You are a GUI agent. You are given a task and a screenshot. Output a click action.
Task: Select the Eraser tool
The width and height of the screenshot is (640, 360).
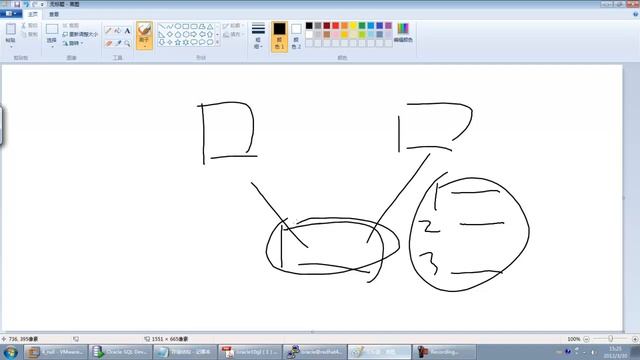[108, 43]
